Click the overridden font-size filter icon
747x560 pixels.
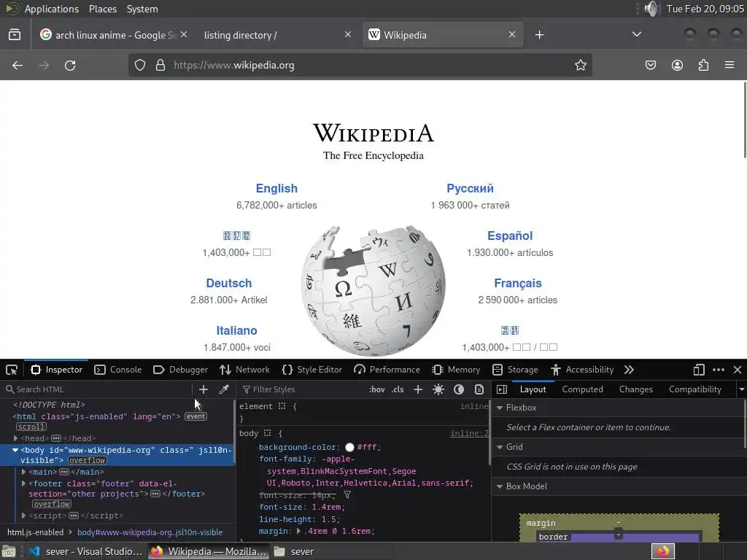click(x=347, y=495)
